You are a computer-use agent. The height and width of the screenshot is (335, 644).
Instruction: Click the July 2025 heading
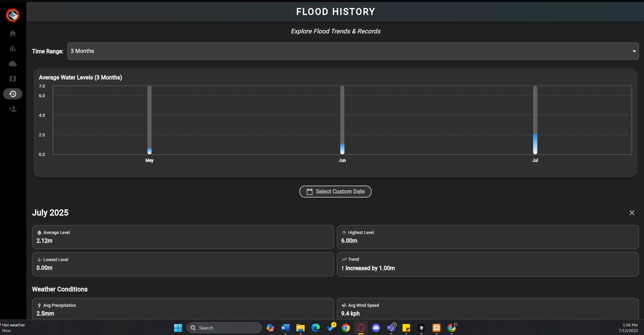[x=50, y=213]
